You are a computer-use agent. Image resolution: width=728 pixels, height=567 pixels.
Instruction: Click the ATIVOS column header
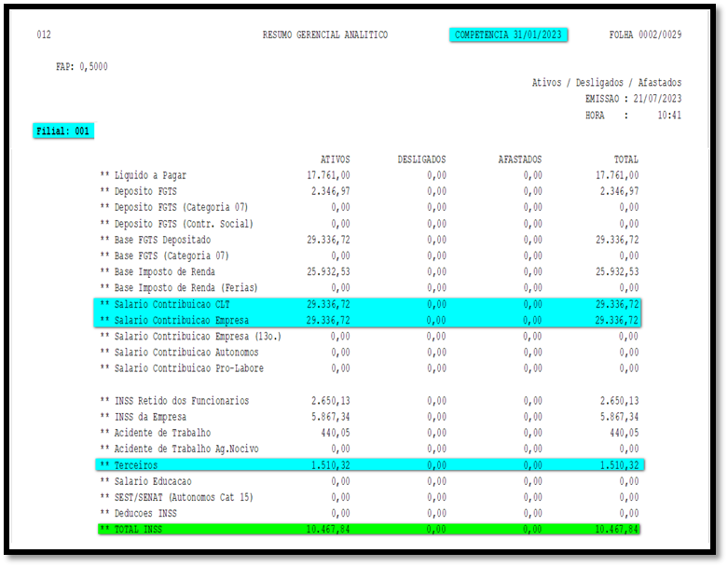336,159
